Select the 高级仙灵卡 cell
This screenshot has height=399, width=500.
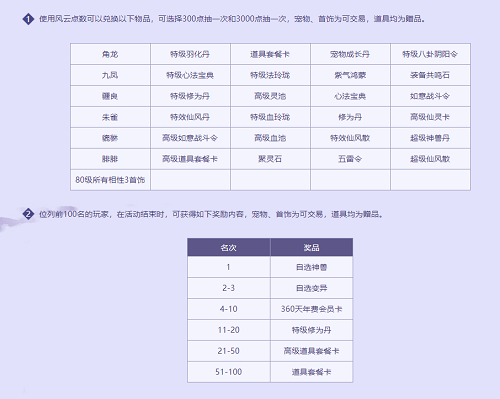430,117
